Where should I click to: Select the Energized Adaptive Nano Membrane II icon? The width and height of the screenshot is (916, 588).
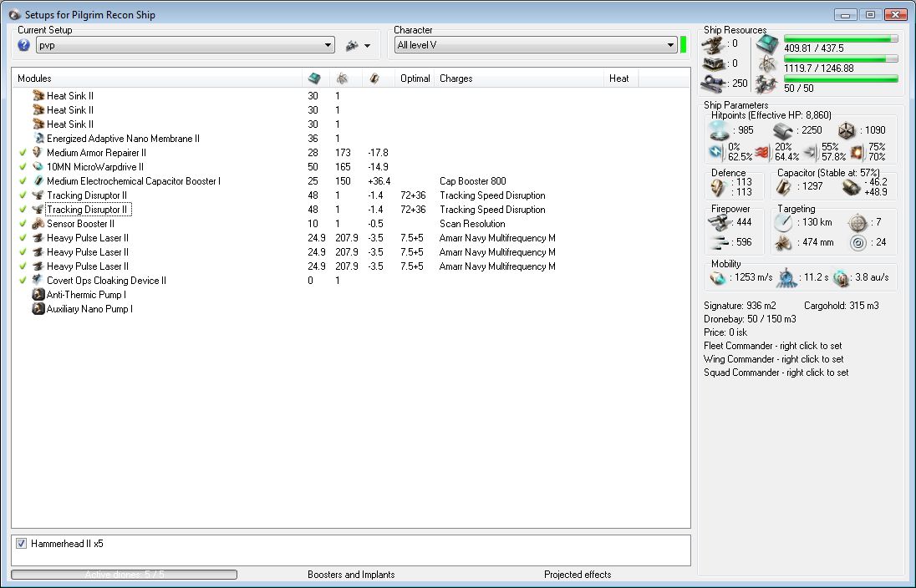click(38, 139)
